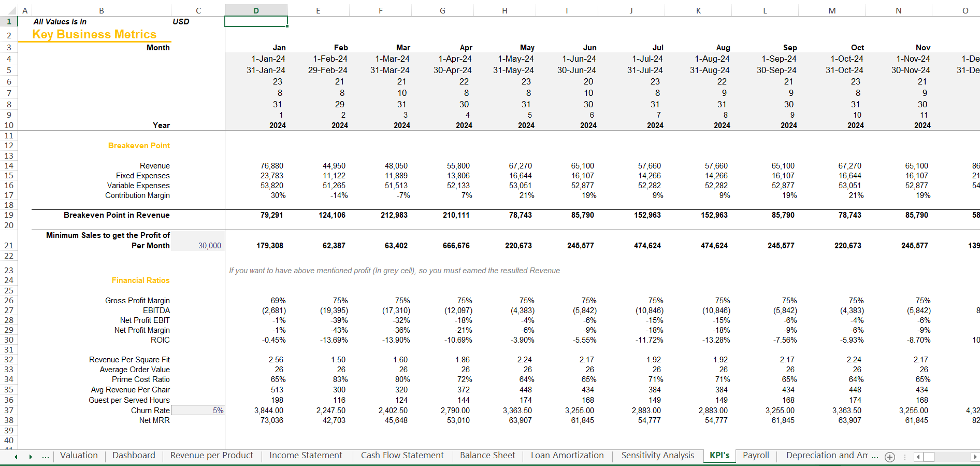Screen dimensions: 980x466
Task: Click the ellipsis before the Valuation tab
Action: click(x=46, y=457)
